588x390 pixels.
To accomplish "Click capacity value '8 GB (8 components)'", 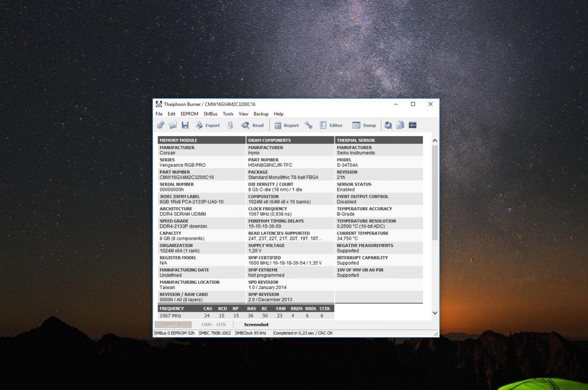I will (182, 238).
